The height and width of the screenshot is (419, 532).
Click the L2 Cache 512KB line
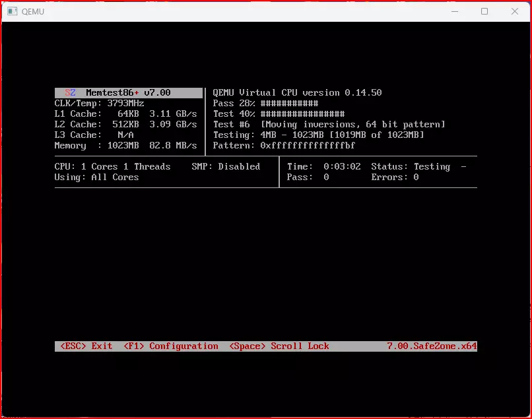[126, 124]
